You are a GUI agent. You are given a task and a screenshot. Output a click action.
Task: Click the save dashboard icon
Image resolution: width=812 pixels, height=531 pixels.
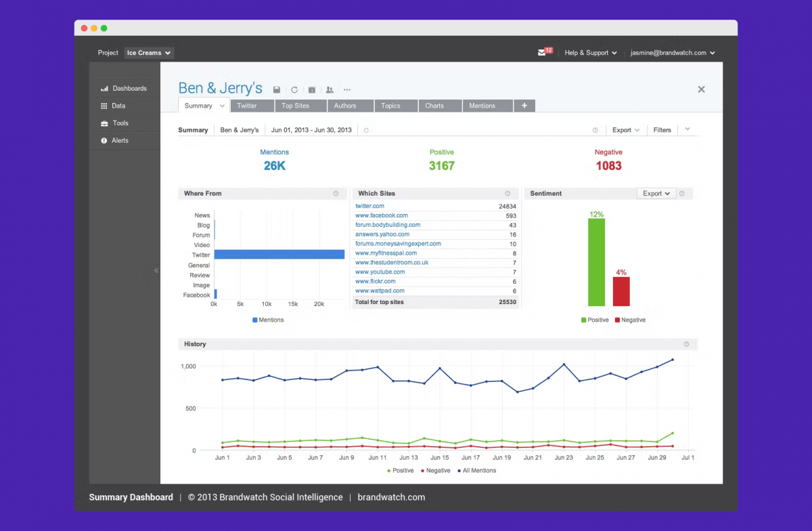[x=277, y=89]
